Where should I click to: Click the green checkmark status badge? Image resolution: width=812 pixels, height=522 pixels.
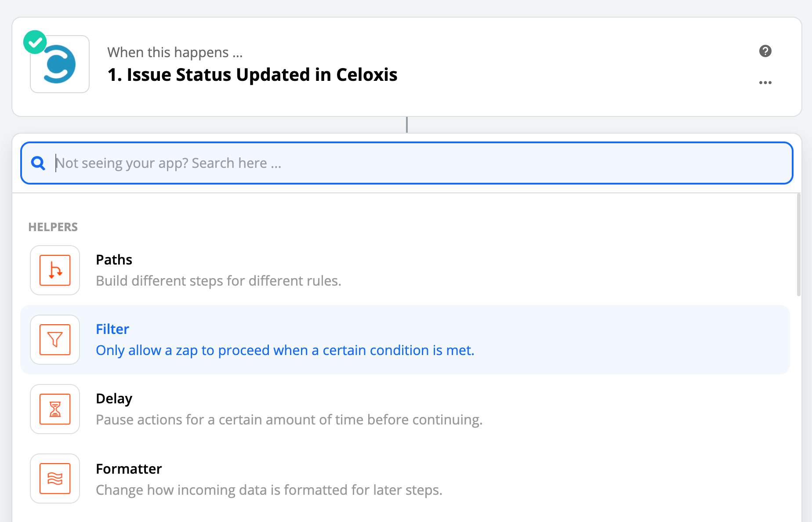(x=35, y=42)
